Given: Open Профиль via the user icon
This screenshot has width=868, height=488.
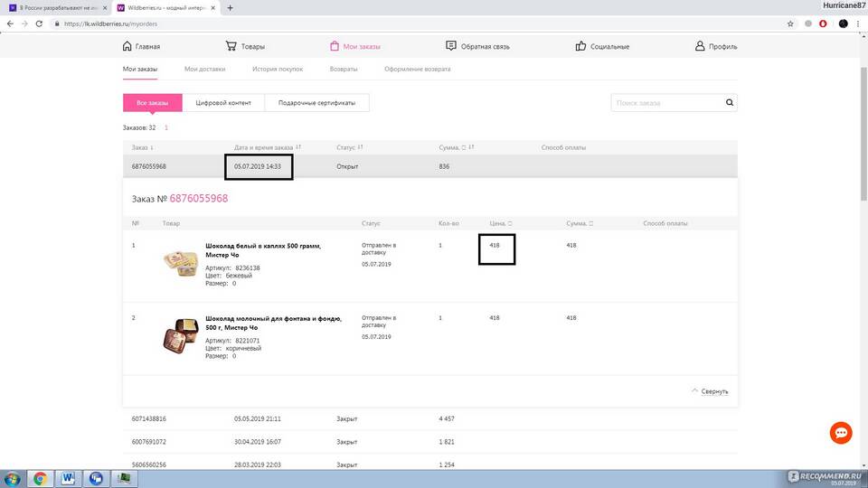Looking at the screenshot, I should [x=700, y=46].
